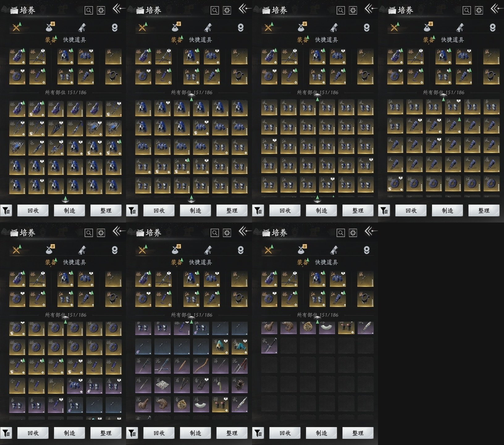504x445 pixels.
Task: Select the scroll category icon in the top-left panel
Action: [x=82, y=28]
